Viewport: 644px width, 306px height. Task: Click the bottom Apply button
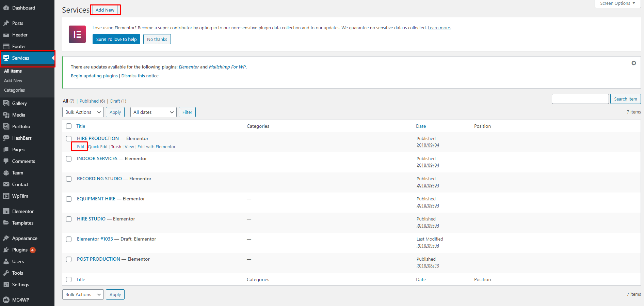tap(115, 294)
